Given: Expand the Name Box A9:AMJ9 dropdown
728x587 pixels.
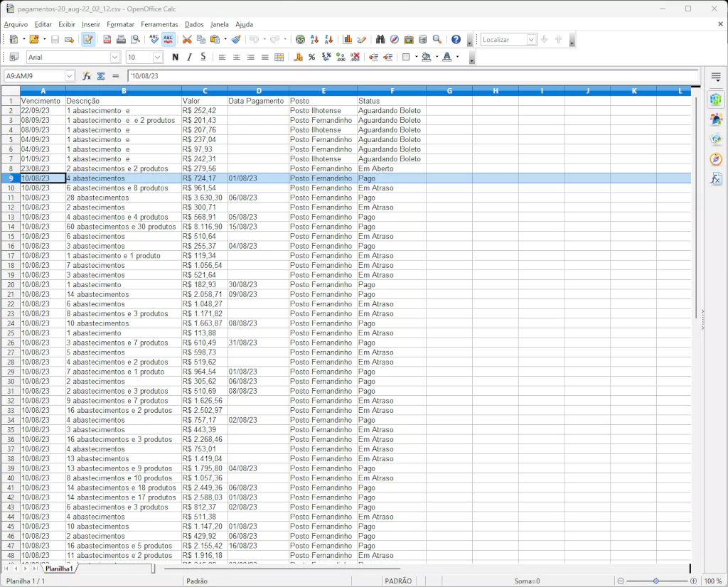Looking at the screenshot, I should click(70, 75).
